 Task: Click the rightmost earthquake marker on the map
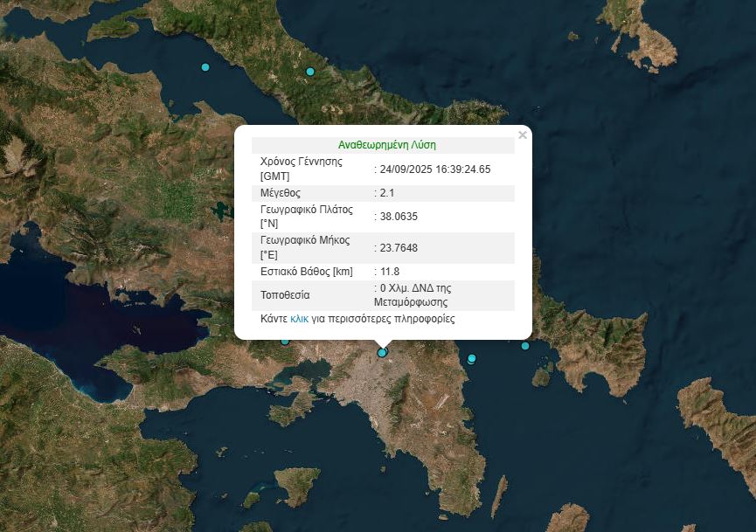pyautogui.click(x=525, y=346)
